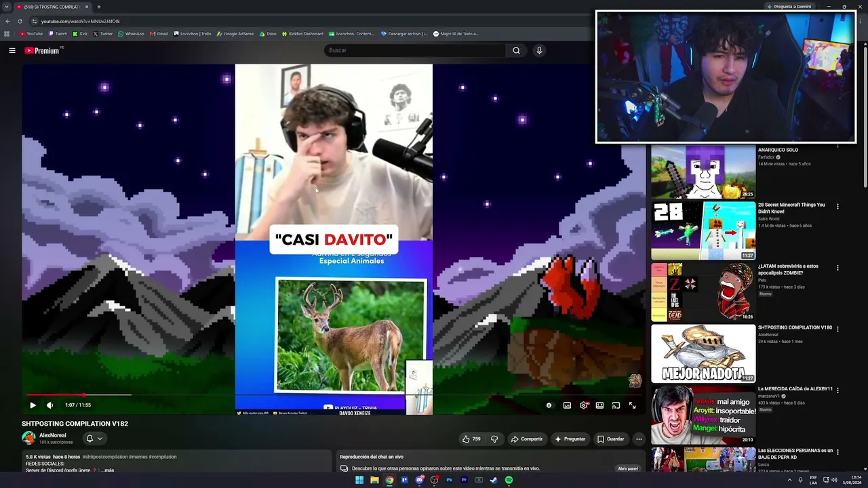
Task: Open the YouTube guide hamburger menu
Action: coord(12,50)
